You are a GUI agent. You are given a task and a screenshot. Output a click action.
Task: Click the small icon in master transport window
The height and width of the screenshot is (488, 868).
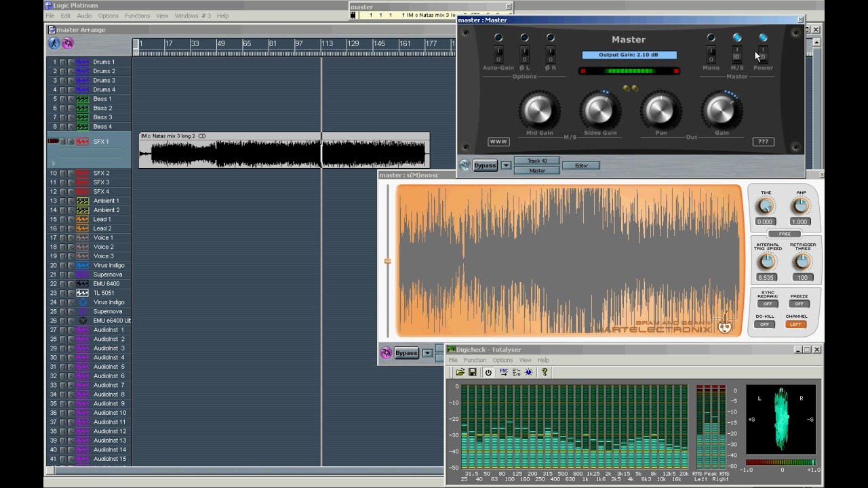(353, 15)
